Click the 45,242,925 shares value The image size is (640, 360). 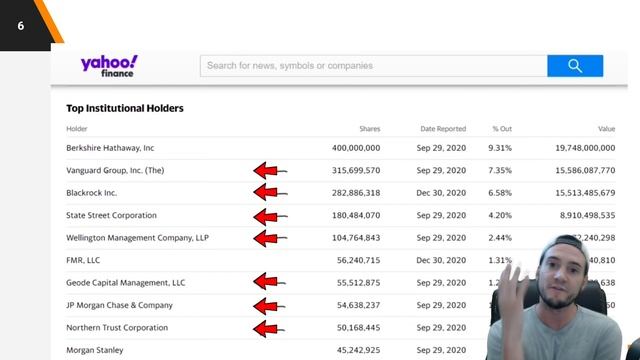[358, 350]
